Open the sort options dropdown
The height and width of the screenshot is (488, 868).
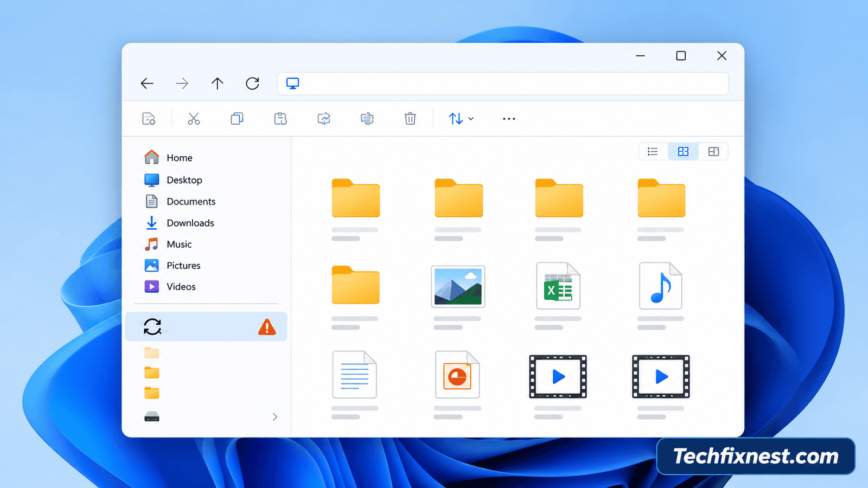tap(461, 119)
